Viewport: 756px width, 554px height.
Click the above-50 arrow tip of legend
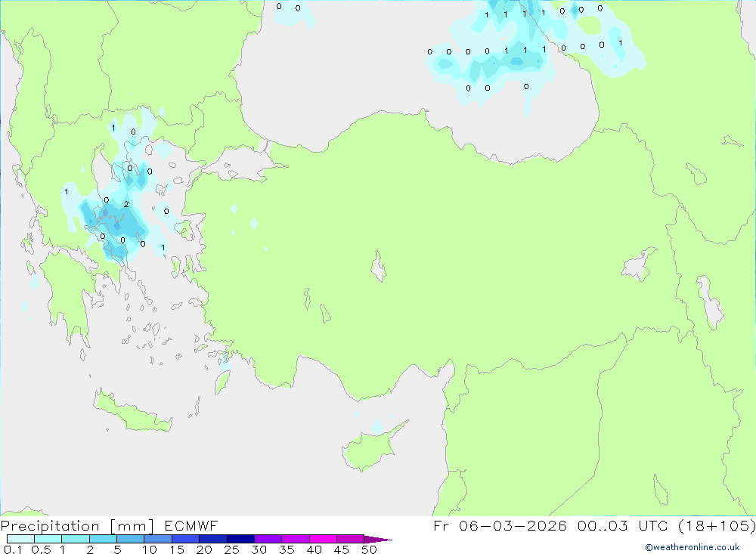(378, 540)
